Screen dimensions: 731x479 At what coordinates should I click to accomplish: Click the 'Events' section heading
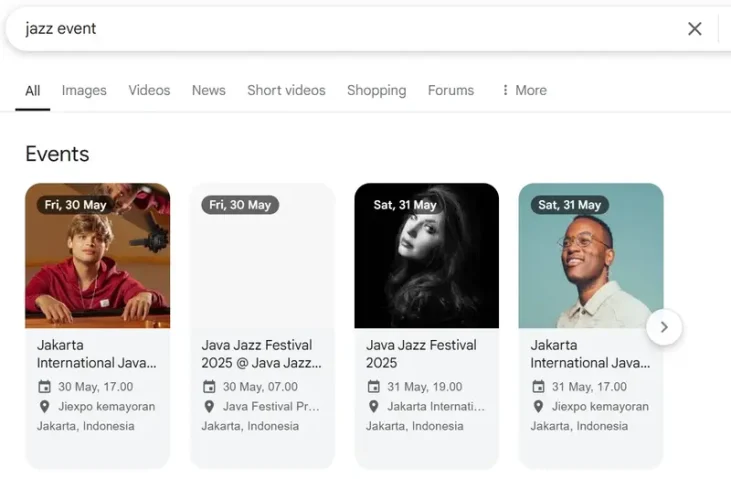pyautogui.click(x=57, y=154)
